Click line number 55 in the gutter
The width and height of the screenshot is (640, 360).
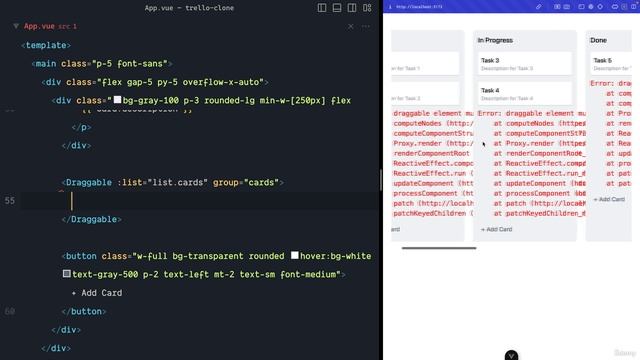coord(10,201)
